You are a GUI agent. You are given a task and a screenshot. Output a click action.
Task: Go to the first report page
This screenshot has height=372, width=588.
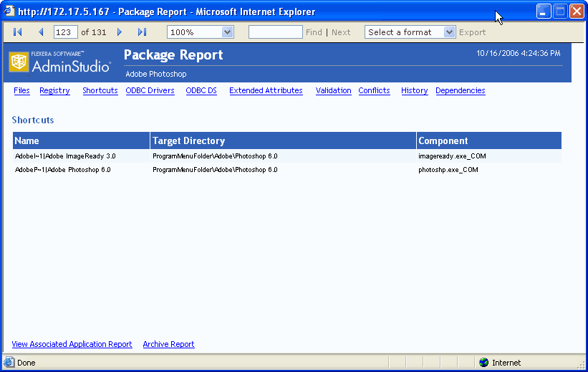point(18,32)
